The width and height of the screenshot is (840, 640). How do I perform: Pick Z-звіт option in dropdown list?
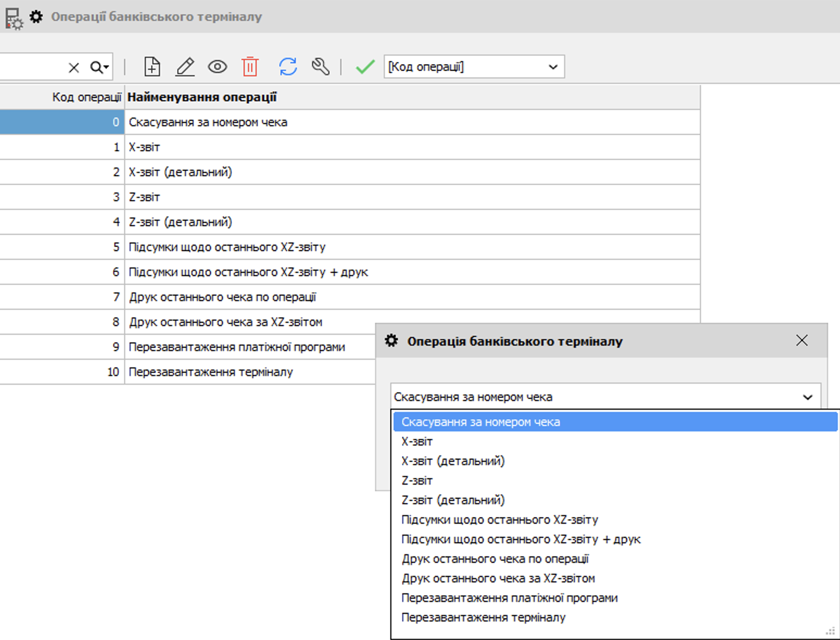(x=417, y=481)
